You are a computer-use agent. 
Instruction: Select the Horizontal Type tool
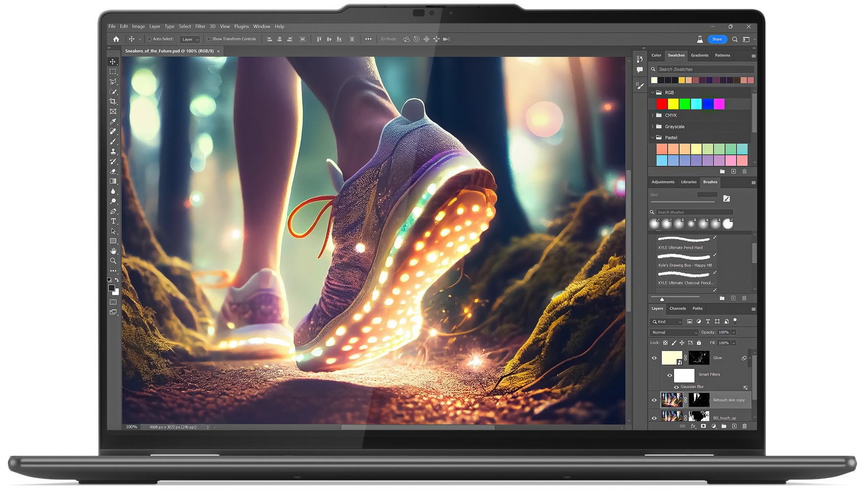click(113, 221)
